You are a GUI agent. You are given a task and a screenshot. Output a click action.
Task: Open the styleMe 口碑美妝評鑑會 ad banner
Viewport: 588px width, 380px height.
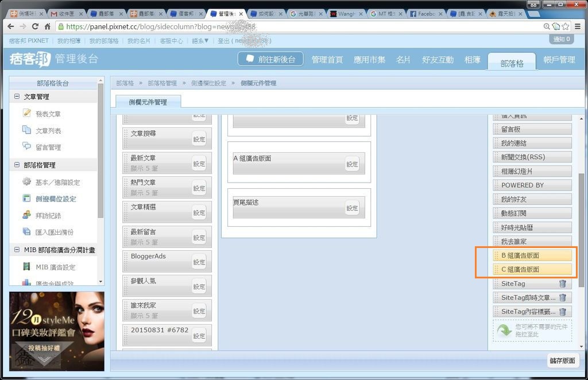coord(57,331)
